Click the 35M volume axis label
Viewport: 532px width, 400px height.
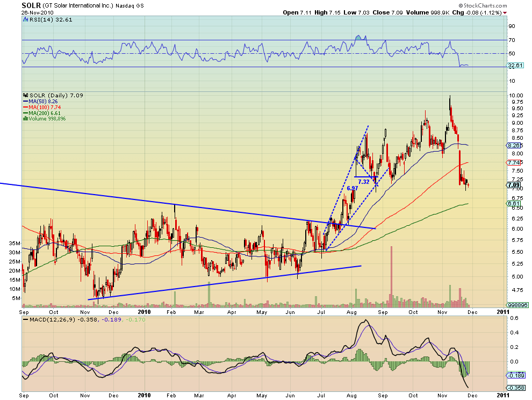15,243
